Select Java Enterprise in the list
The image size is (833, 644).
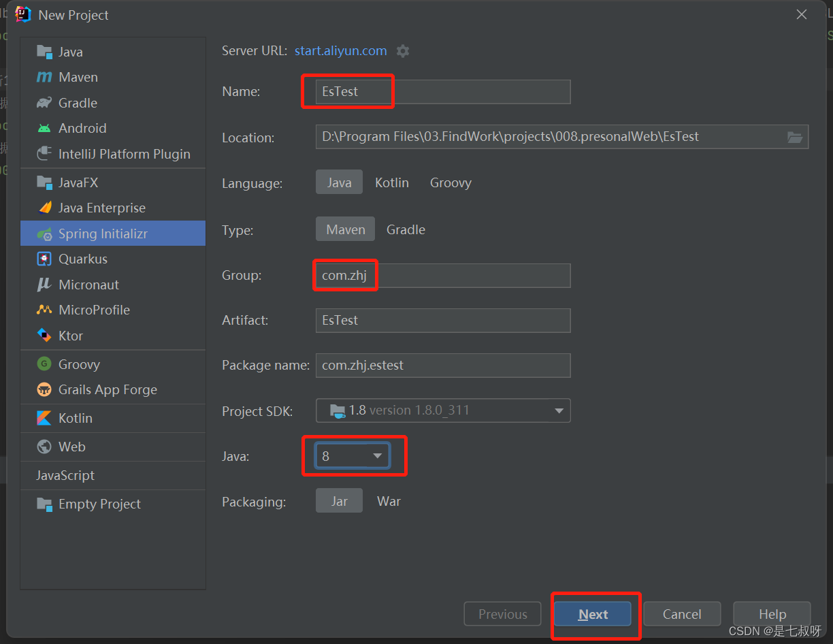[113, 208]
